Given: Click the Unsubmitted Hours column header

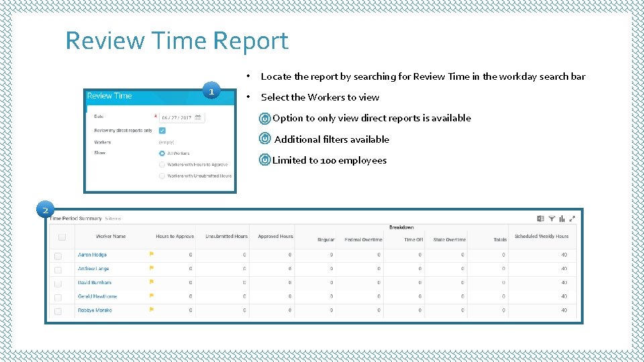Looking at the screenshot, I should 227,237.
